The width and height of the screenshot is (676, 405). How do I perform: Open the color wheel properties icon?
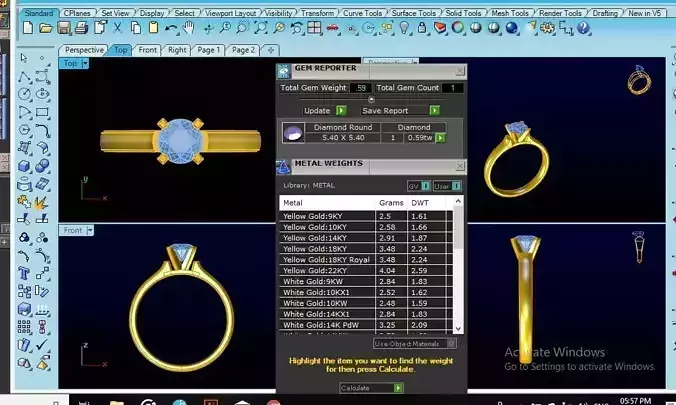(458, 28)
